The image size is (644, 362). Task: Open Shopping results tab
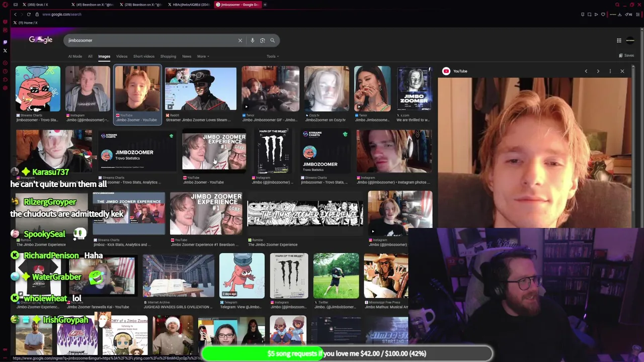point(168,56)
